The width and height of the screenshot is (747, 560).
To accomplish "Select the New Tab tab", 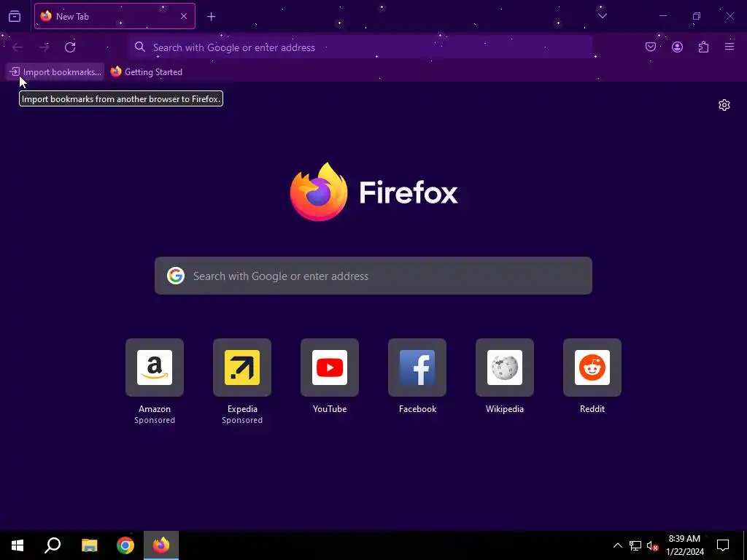I will pos(115,16).
